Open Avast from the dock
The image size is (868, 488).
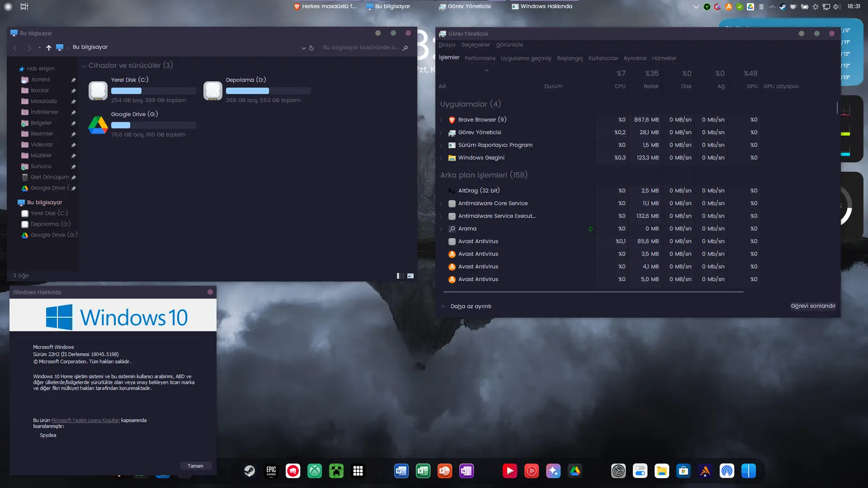coord(705,471)
